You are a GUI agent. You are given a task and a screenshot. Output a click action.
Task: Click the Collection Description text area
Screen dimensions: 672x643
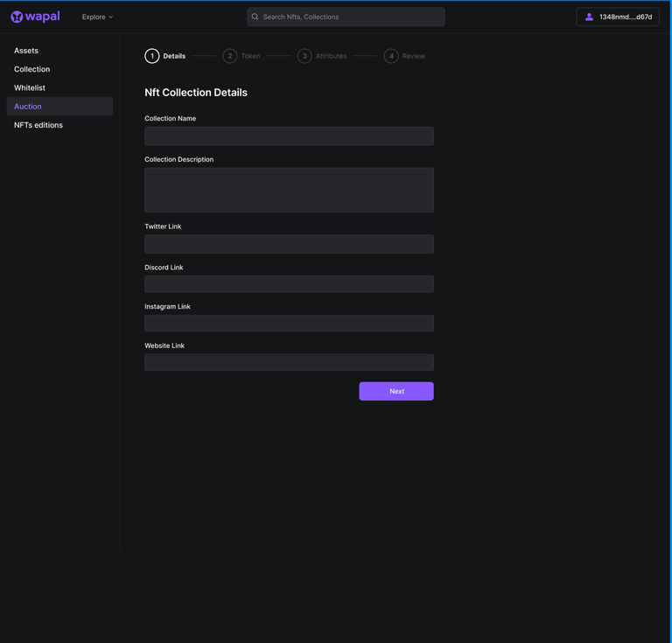tap(289, 190)
